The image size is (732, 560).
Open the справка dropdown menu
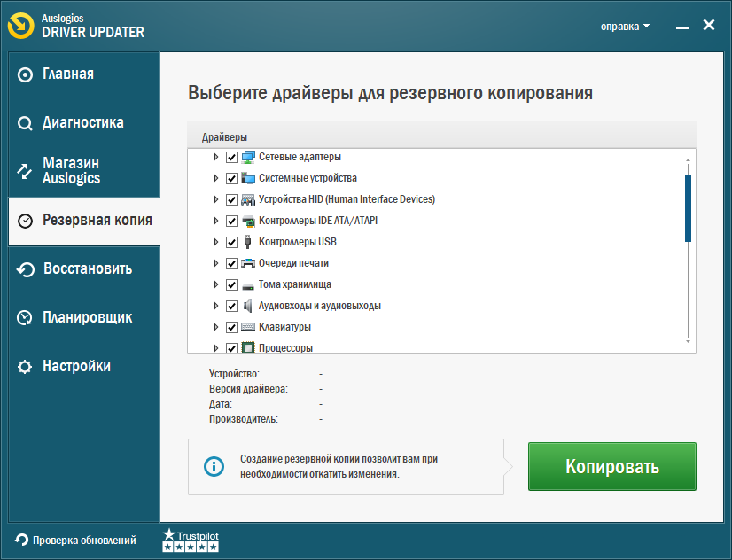tap(625, 27)
